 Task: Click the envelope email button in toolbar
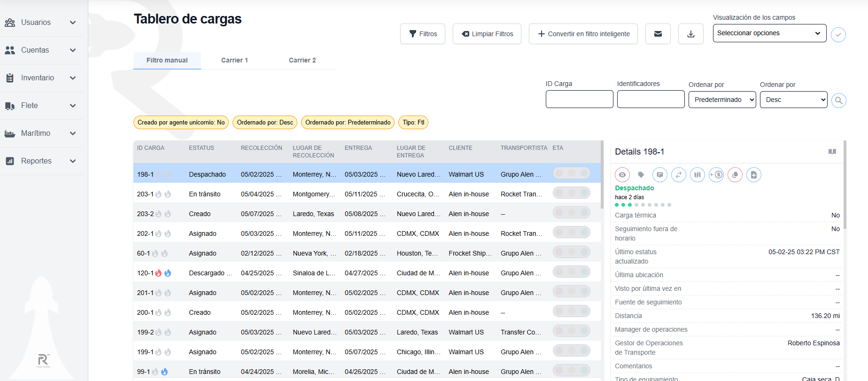click(x=658, y=34)
